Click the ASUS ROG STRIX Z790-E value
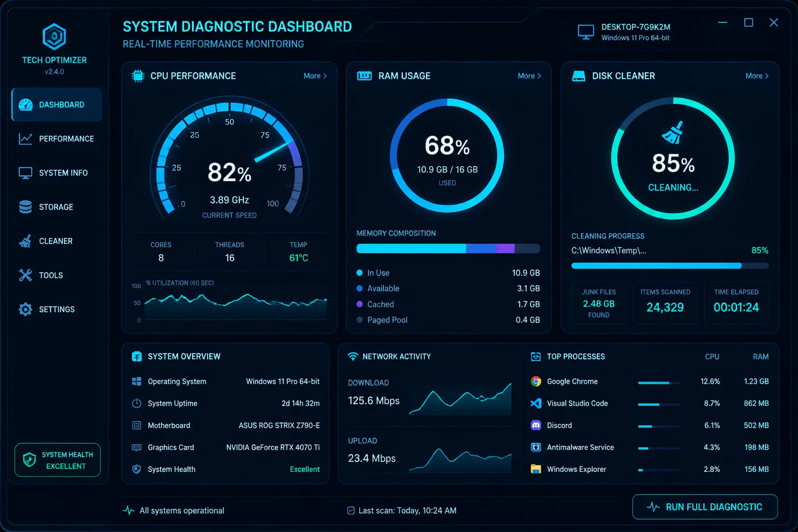This screenshot has height=532, width=798. click(x=279, y=425)
